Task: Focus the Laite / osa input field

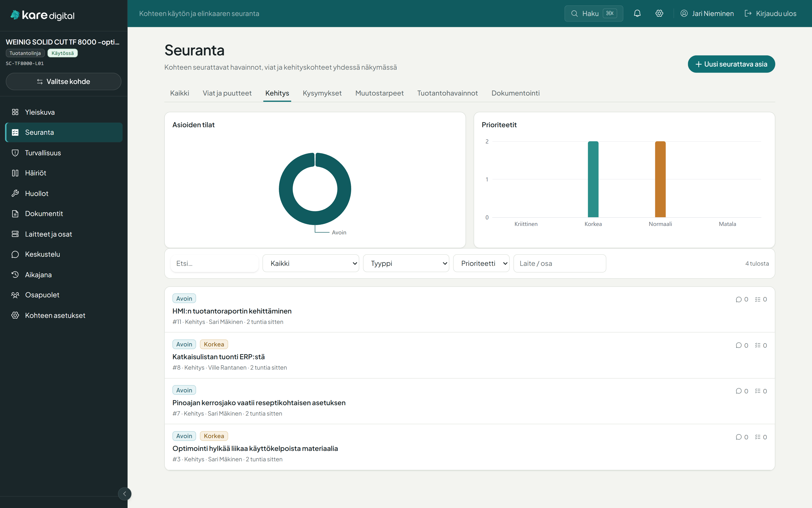Action: click(x=560, y=263)
